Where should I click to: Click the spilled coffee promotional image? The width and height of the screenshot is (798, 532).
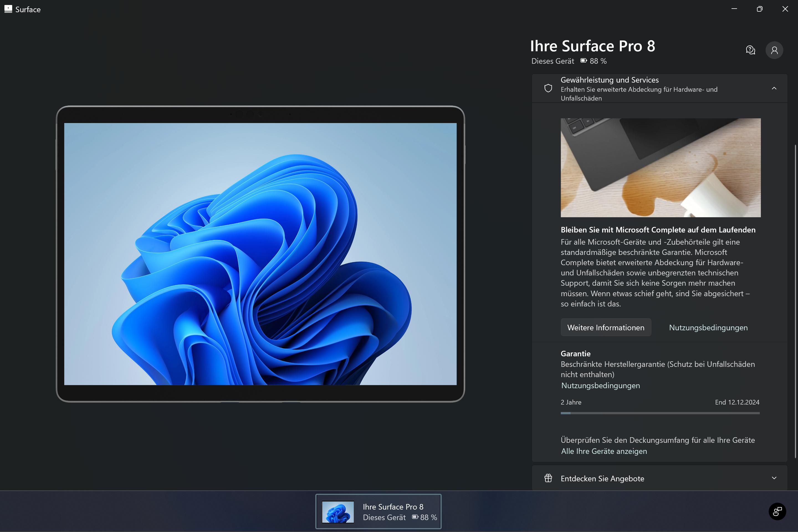point(660,168)
